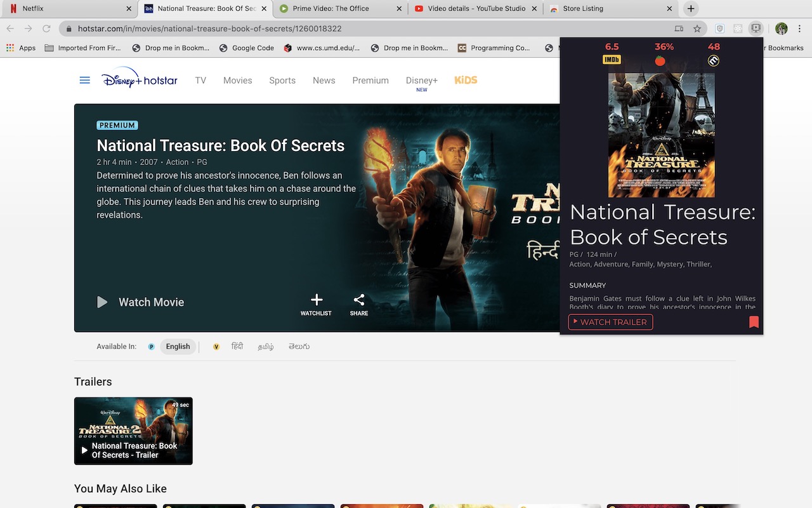Play movie via Watch Movie button
The image size is (812, 508).
[x=140, y=302]
